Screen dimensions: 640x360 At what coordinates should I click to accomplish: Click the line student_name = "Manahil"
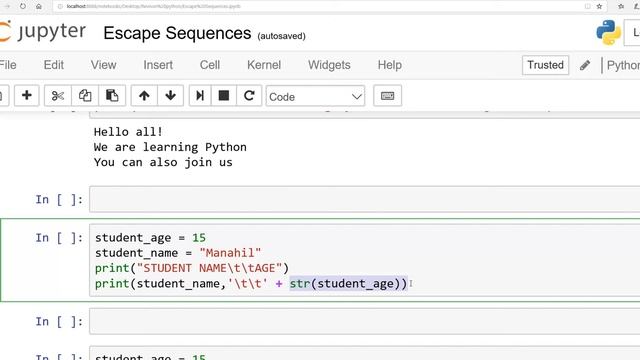tap(178, 253)
